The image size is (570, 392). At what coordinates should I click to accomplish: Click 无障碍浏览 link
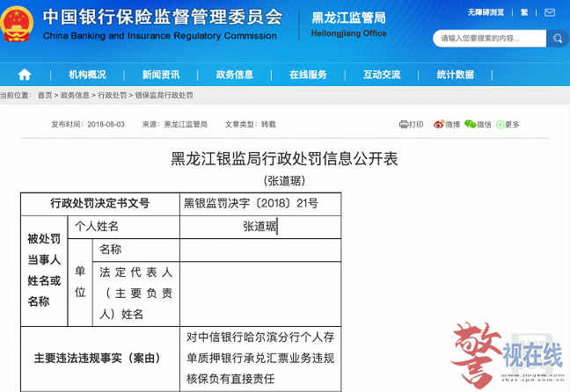pos(486,12)
